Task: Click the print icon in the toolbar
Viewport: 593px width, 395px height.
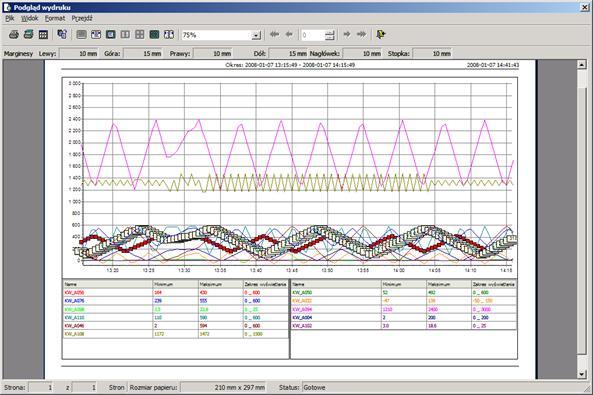Action: pos(14,35)
